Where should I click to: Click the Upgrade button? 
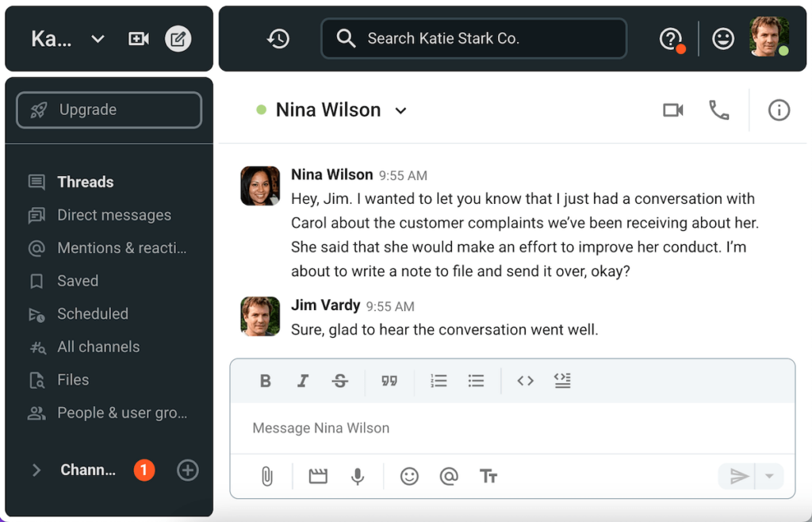coord(108,109)
